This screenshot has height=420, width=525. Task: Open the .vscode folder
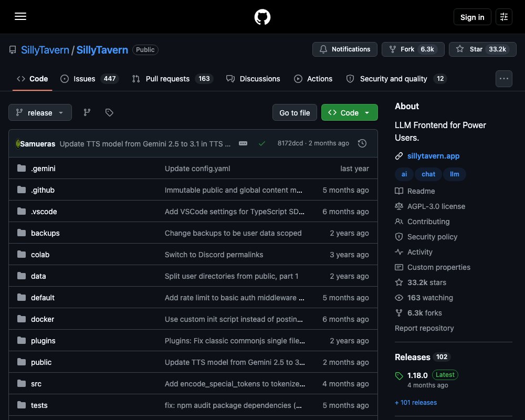(44, 212)
